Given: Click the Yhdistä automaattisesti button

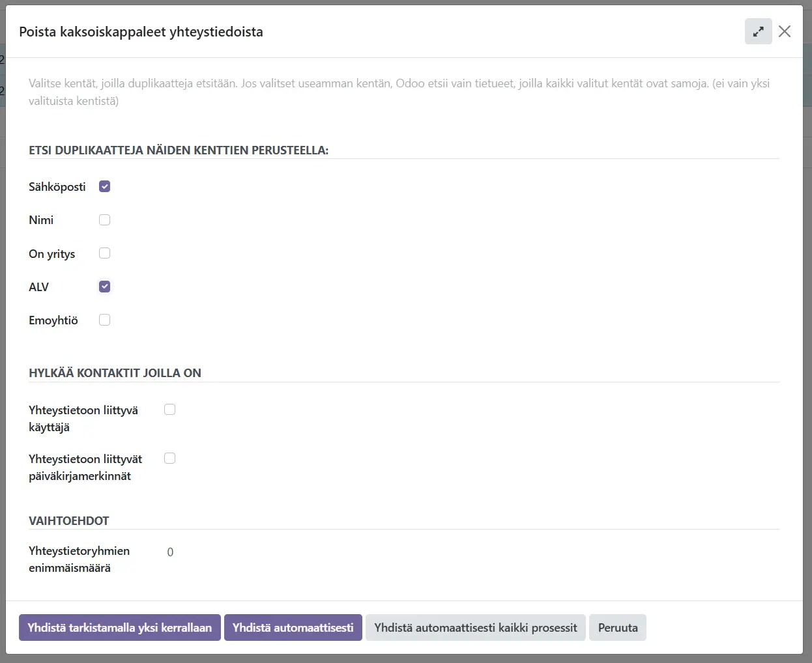Looking at the screenshot, I should (x=293, y=628).
